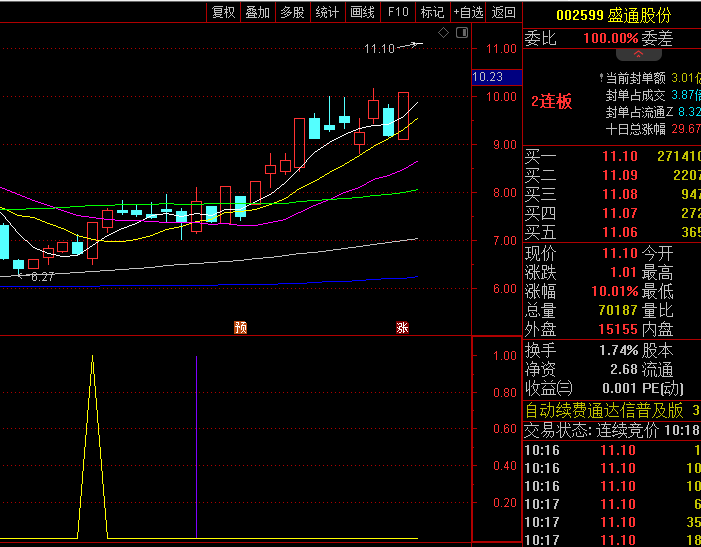Add stock via +自选 button
This screenshot has height=547, width=701.
click(469, 12)
